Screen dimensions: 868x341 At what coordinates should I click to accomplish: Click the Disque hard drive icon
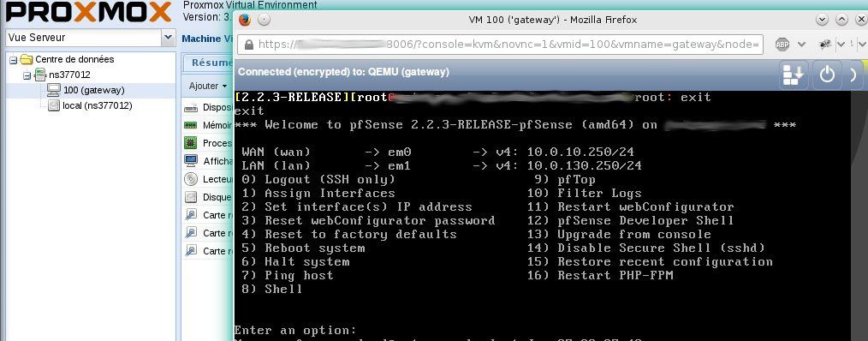(191, 197)
